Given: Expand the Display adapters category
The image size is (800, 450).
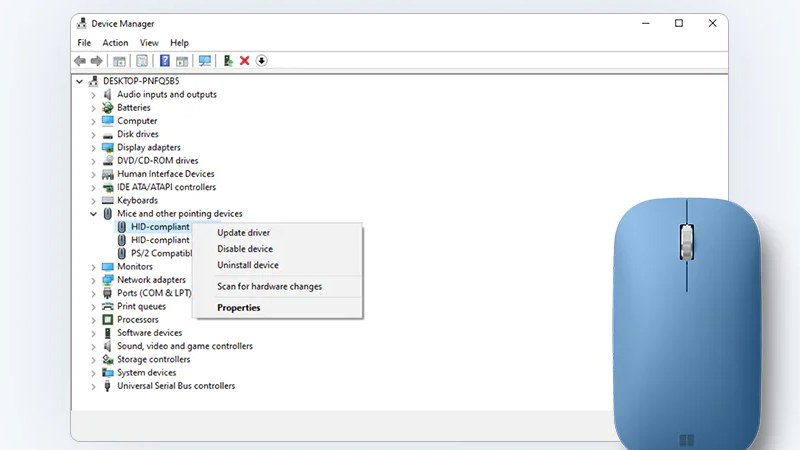Looking at the screenshot, I should tap(94, 147).
